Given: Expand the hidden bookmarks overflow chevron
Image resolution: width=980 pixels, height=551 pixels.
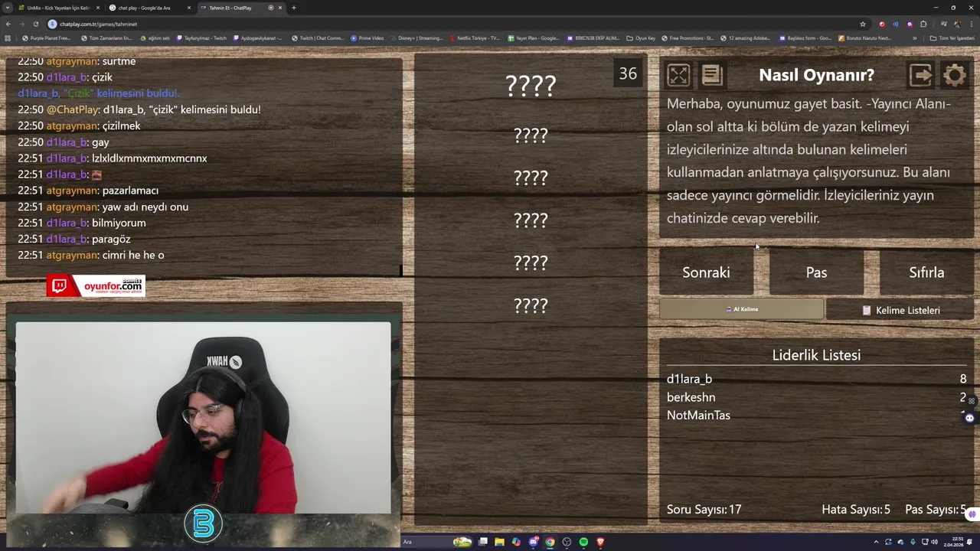Looking at the screenshot, I should (915, 37).
